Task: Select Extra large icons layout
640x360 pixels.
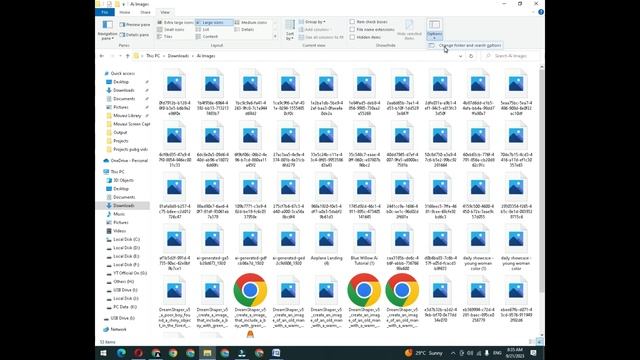Action: (x=175, y=22)
